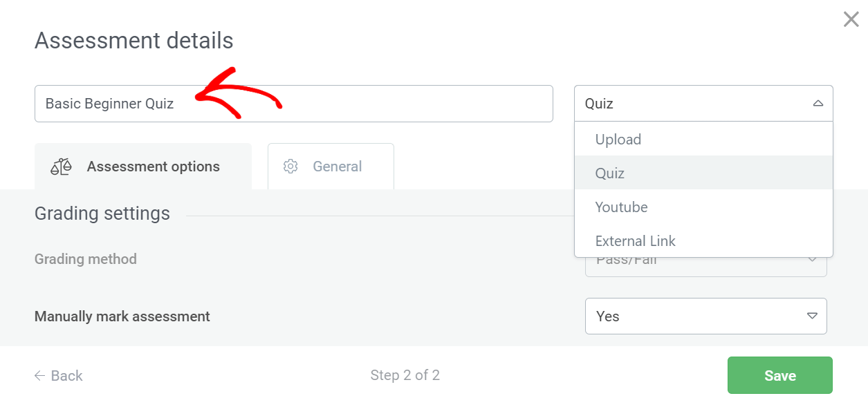This screenshot has width=868, height=398.
Task: Click the gear icon on General tab
Action: click(x=290, y=167)
